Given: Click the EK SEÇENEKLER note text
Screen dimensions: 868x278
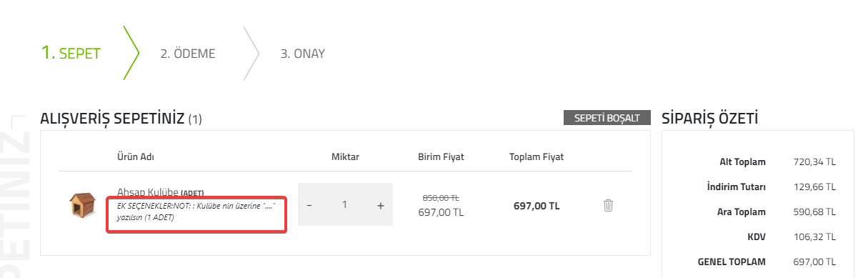Looking at the screenshot, I should pos(196,211).
